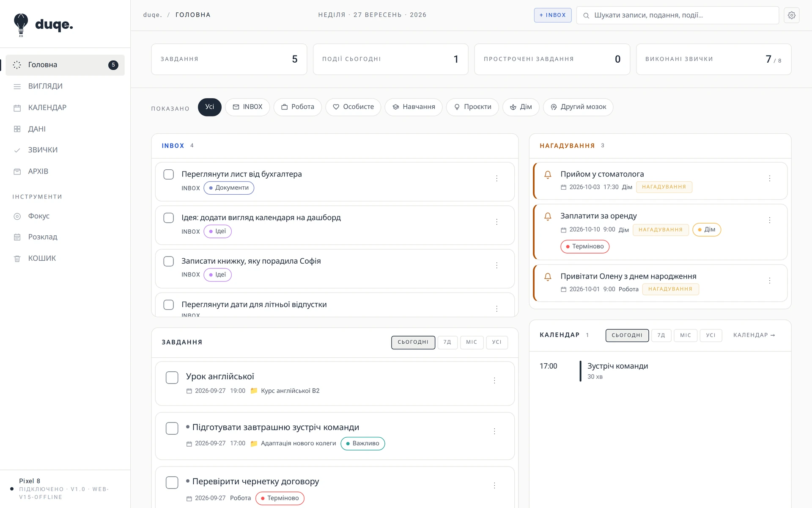The height and width of the screenshot is (508, 812).
Task: Check off Записати книжку, яку порадила Софія
Action: (169, 262)
